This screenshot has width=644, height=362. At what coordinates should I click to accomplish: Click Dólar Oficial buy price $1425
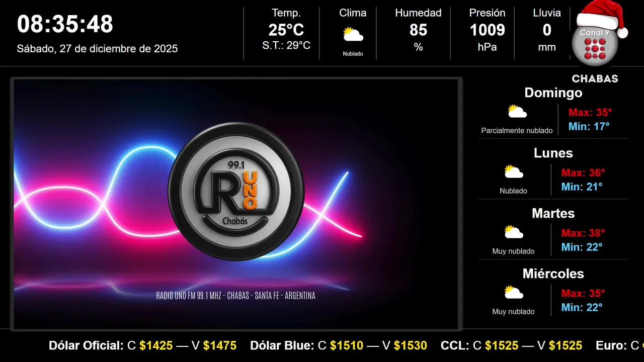156,345
